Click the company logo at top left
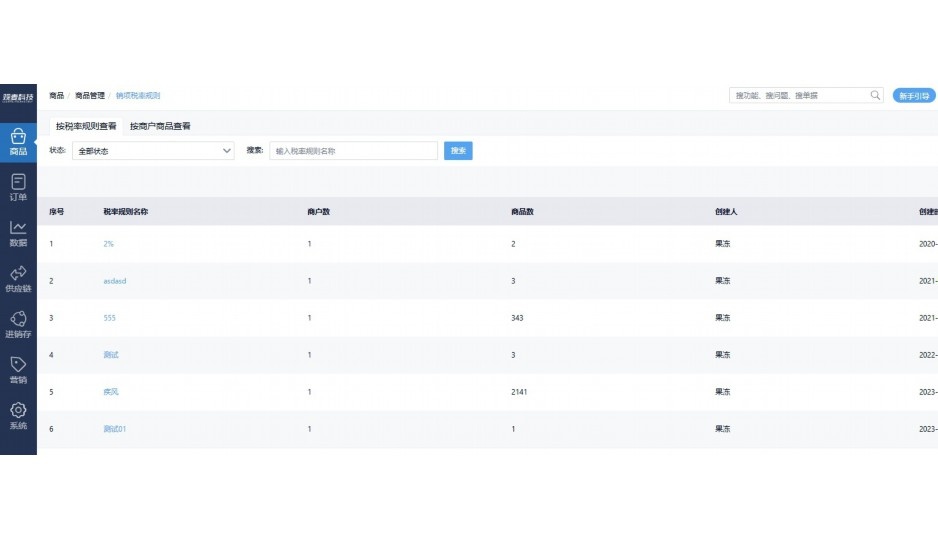 click(18, 96)
